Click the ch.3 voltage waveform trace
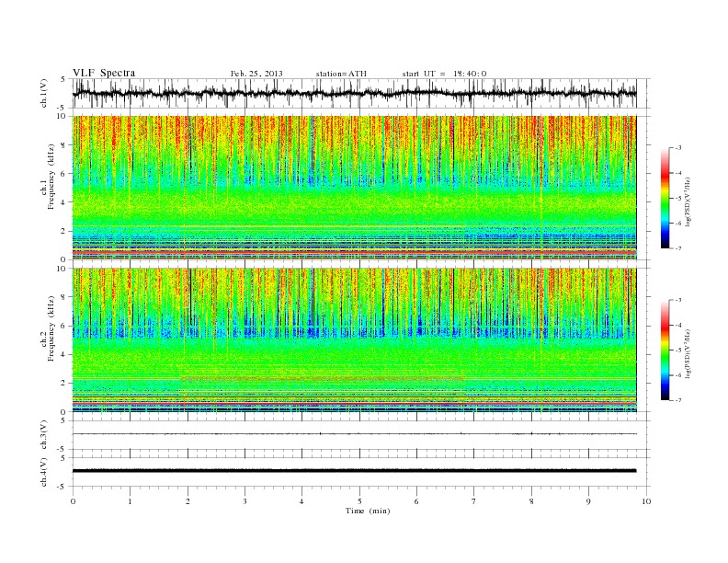The width and height of the screenshot is (728, 563). click(x=354, y=434)
